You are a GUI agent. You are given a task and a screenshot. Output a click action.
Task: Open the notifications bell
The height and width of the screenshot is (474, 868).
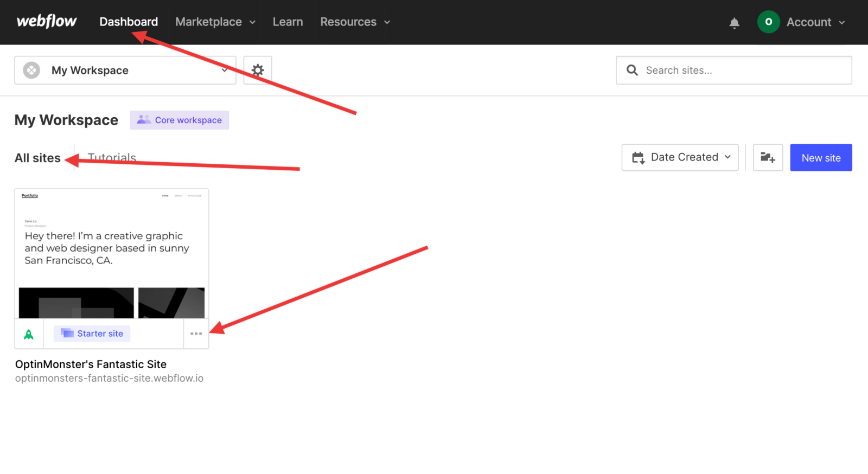[x=734, y=22]
